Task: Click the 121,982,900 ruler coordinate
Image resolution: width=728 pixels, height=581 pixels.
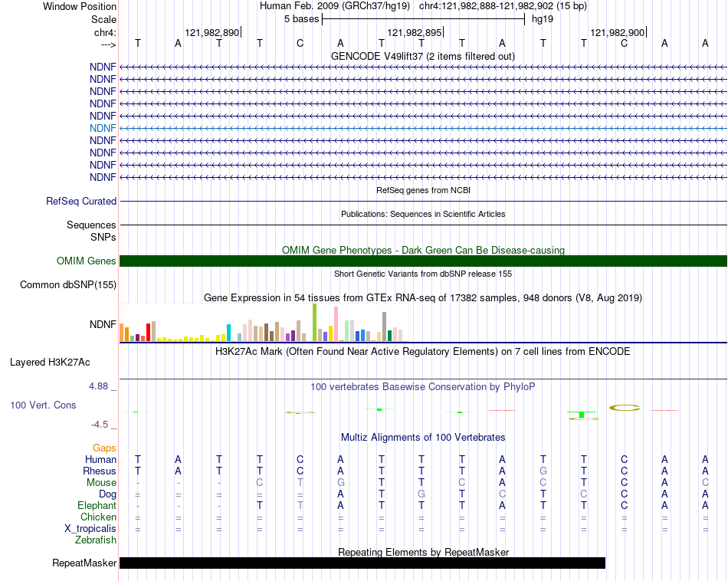Action: (x=617, y=32)
